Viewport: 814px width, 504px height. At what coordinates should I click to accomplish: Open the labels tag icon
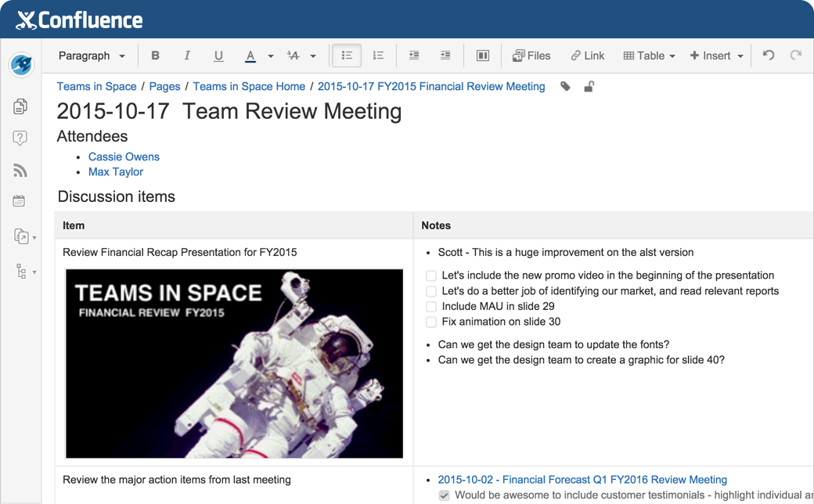565,87
